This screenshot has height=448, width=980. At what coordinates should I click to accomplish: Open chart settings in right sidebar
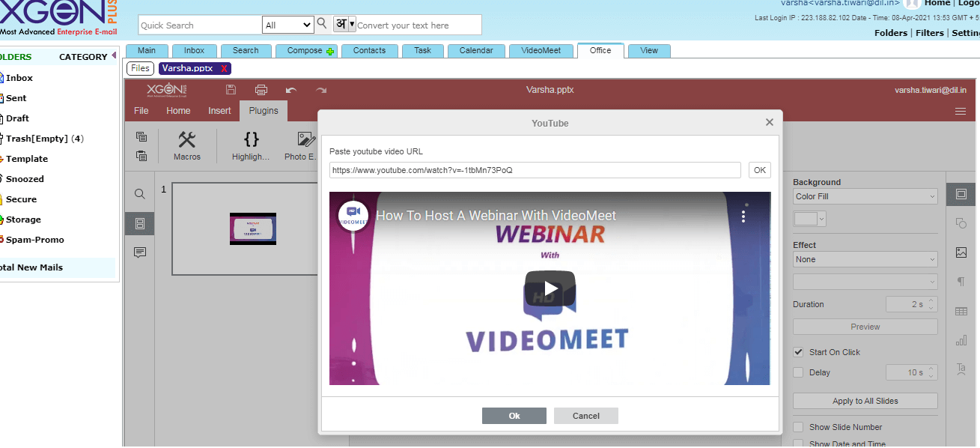[x=961, y=340]
